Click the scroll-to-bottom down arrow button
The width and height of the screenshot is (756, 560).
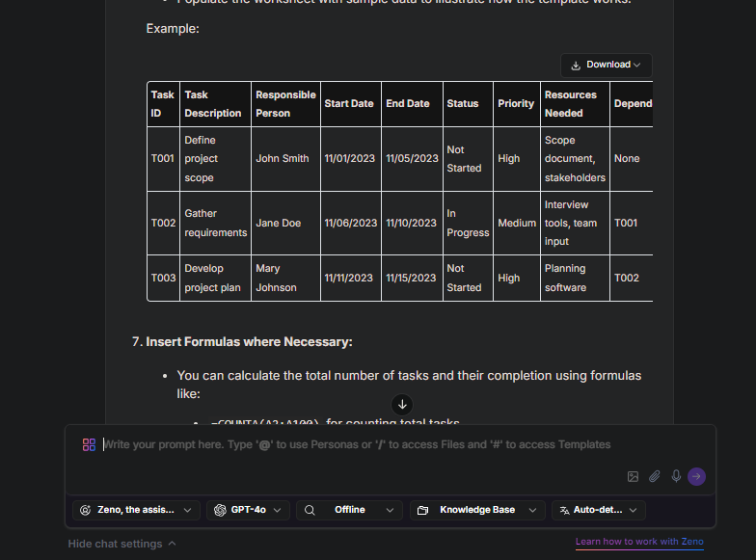[402, 405]
